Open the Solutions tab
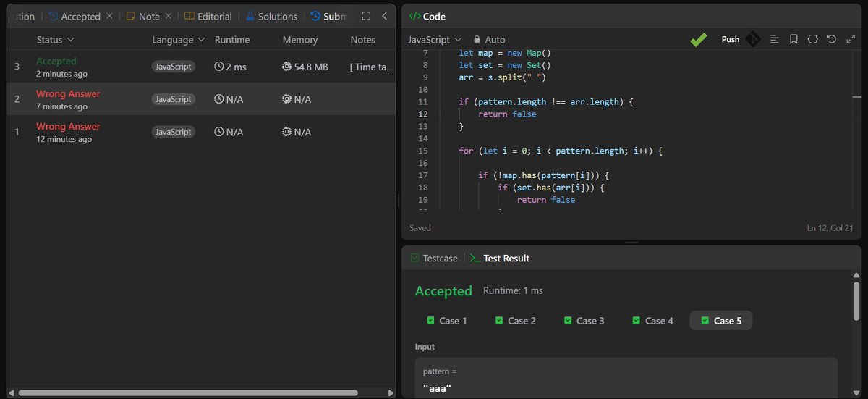The image size is (868, 399). (x=271, y=16)
